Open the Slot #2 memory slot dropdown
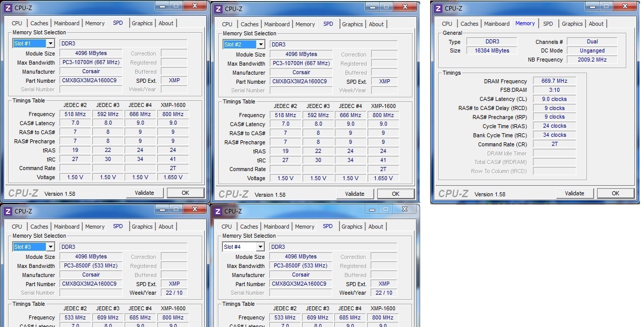The height and width of the screenshot is (327, 644). click(x=260, y=44)
